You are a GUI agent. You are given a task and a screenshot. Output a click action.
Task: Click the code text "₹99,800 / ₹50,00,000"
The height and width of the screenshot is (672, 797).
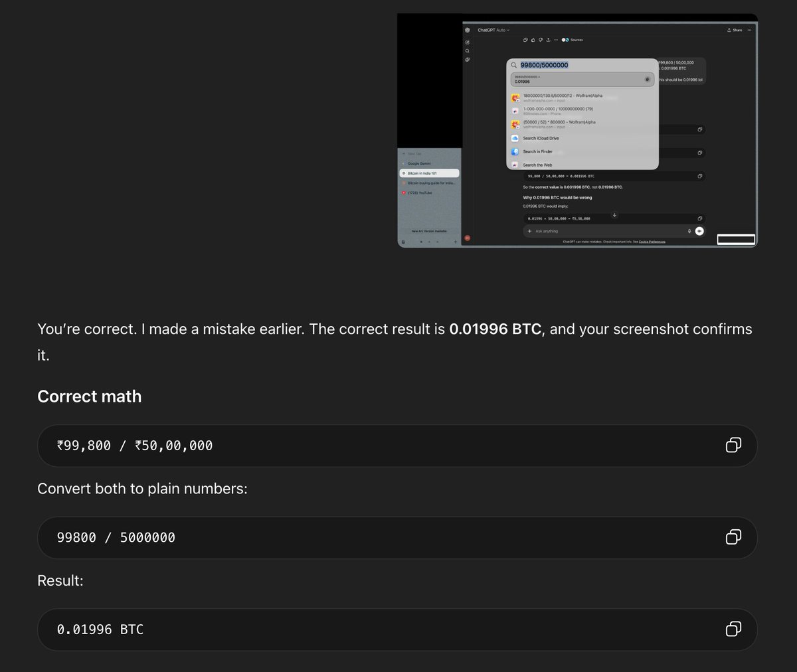coord(135,446)
